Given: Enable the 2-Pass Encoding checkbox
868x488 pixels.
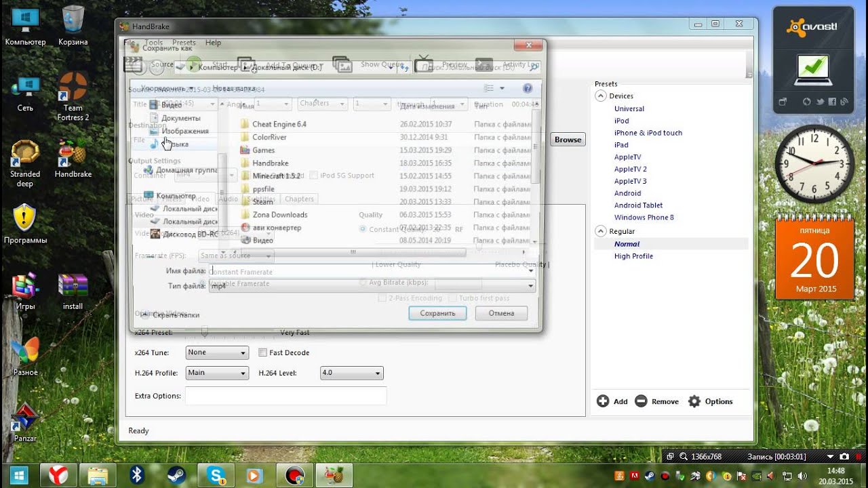Looking at the screenshot, I should tap(382, 298).
